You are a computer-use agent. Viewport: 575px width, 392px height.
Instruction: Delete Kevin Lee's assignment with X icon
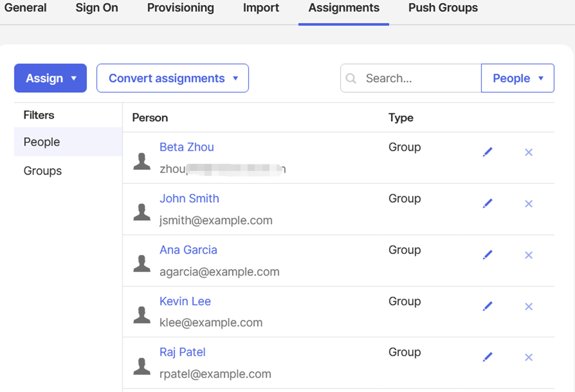[x=528, y=307]
